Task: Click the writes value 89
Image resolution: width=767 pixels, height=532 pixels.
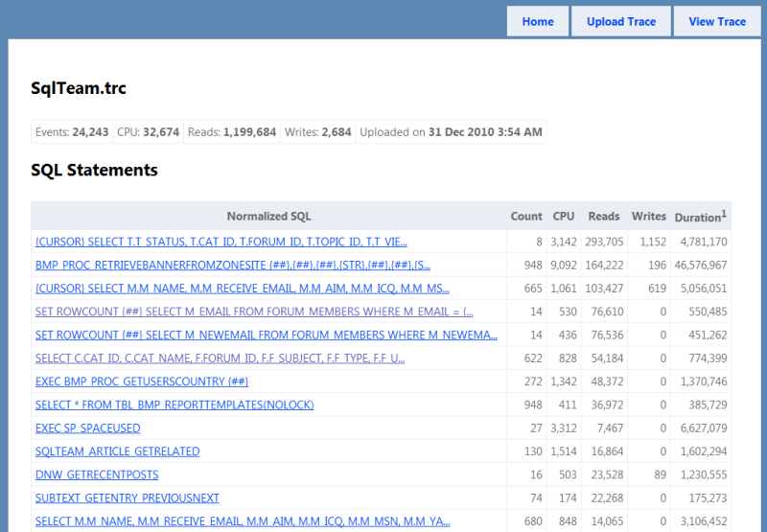Action: [x=660, y=474]
